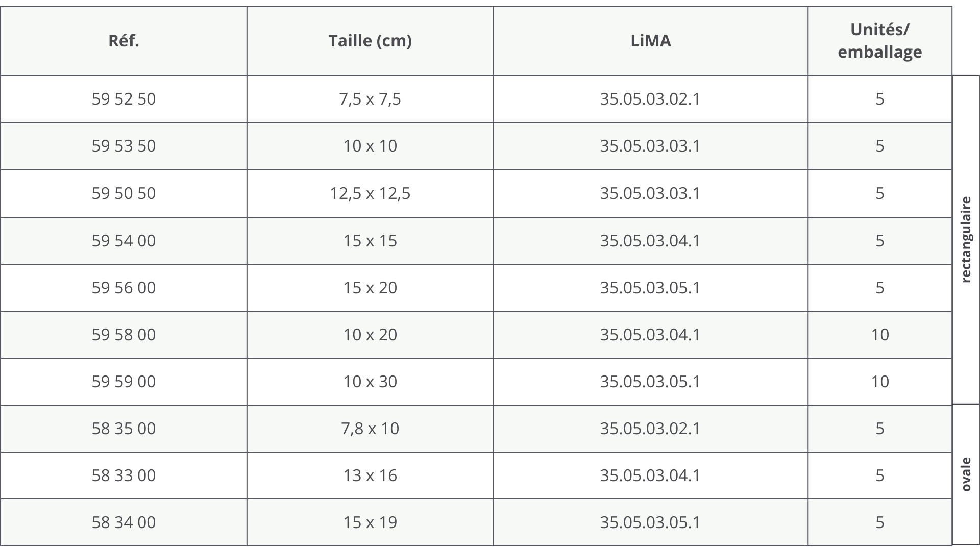Click the 15 x 15 size cell
980x551 pixels.
(x=370, y=241)
